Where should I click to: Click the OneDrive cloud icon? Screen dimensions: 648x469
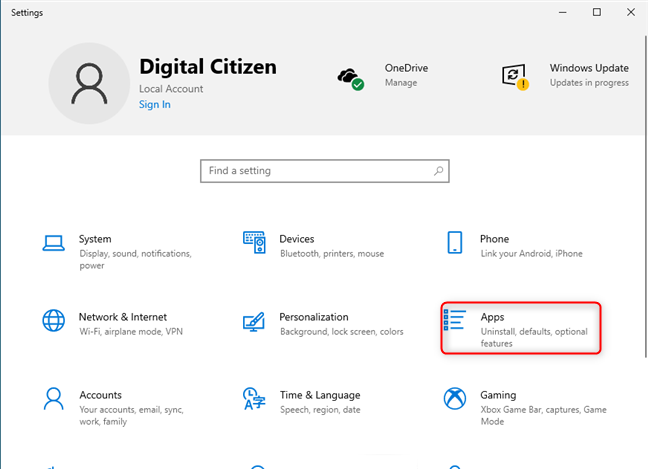coord(351,79)
